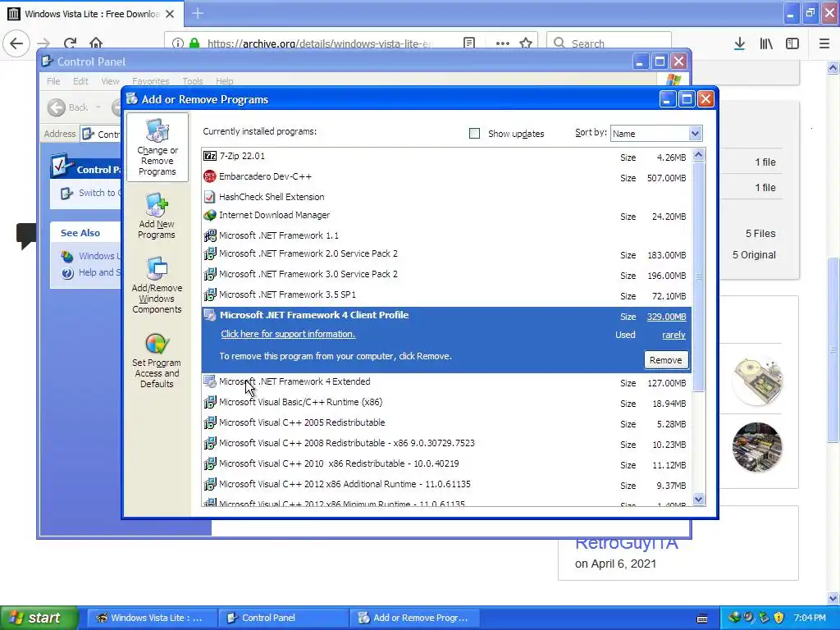Open Control Panel Tools menu
The image size is (840, 630).
[192, 81]
